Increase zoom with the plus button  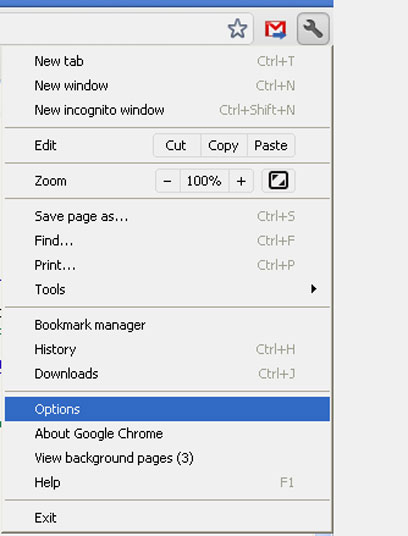click(x=241, y=181)
